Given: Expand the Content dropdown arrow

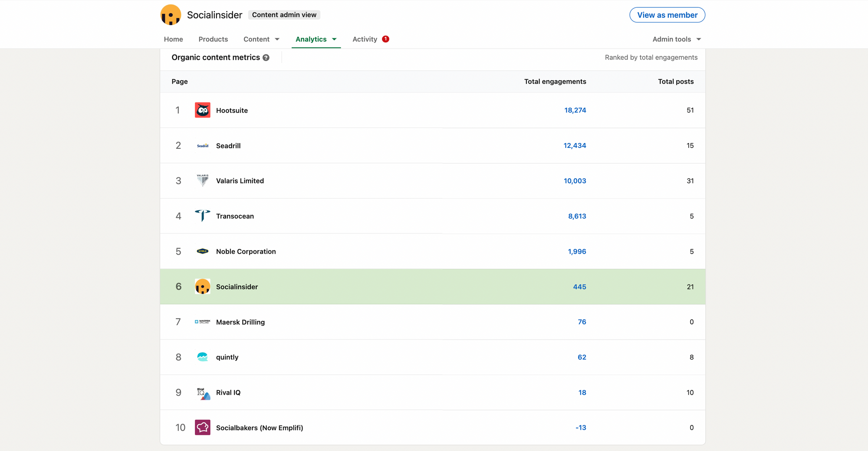Looking at the screenshot, I should click(277, 39).
